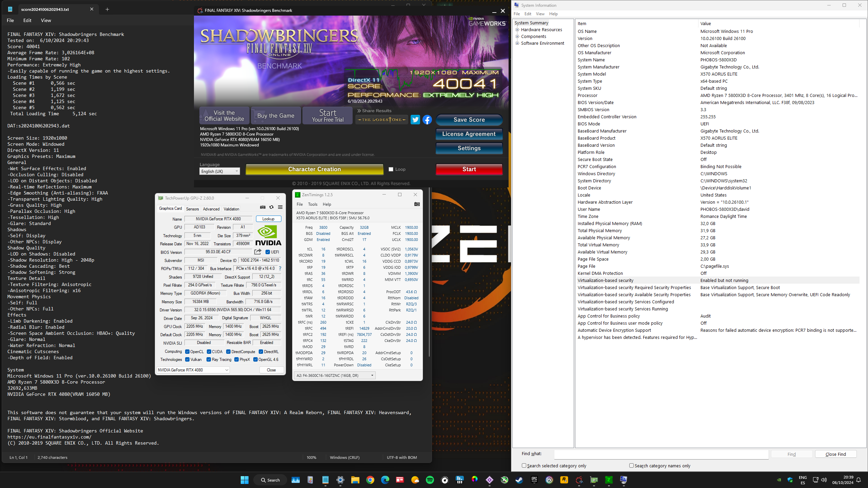Image resolution: width=868 pixels, height=488 pixels.
Task: Click Save Score button
Action: pos(469,120)
